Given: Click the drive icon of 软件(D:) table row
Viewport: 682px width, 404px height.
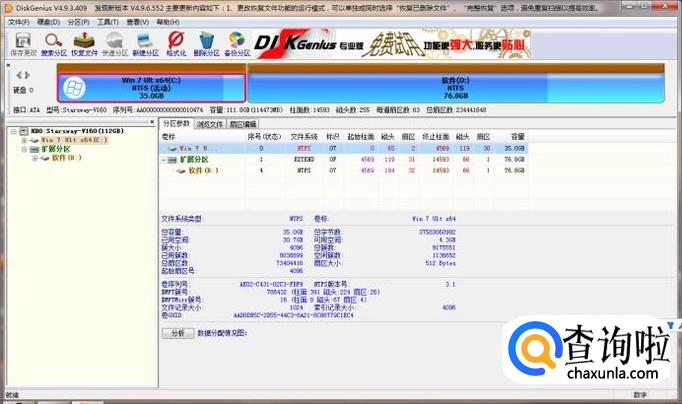Looking at the screenshot, I should point(181,170).
